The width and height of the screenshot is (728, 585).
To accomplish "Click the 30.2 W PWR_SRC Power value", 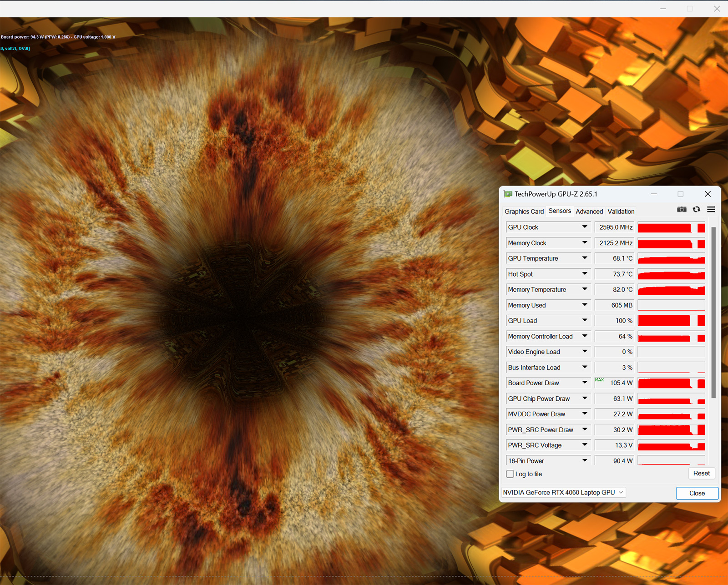I will pos(615,429).
